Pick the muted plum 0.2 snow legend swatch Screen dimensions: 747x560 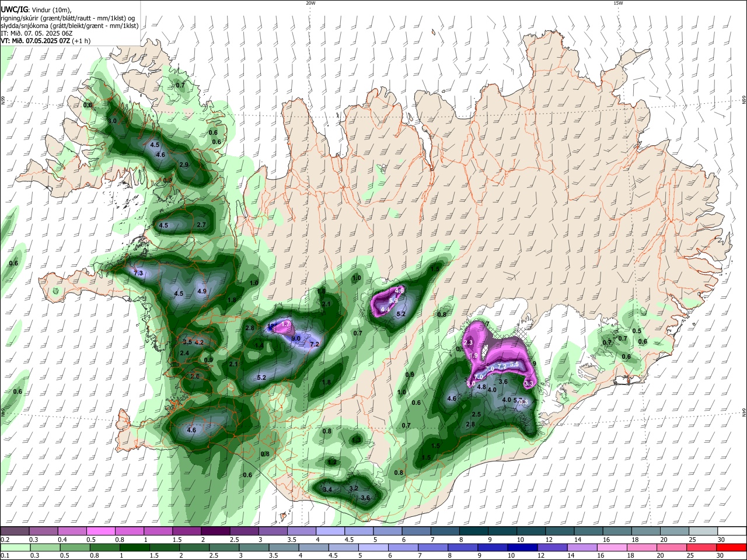point(14,531)
